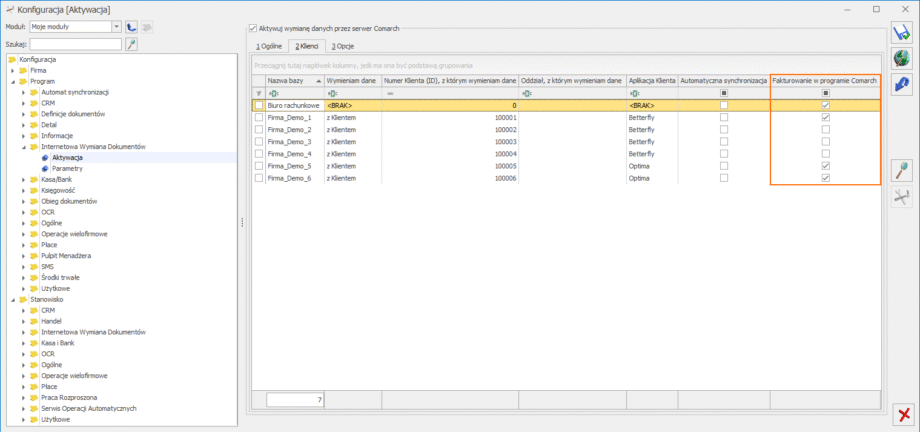Open the Moduł dropdown list
This screenshot has height=432, width=920.
click(116, 27)
